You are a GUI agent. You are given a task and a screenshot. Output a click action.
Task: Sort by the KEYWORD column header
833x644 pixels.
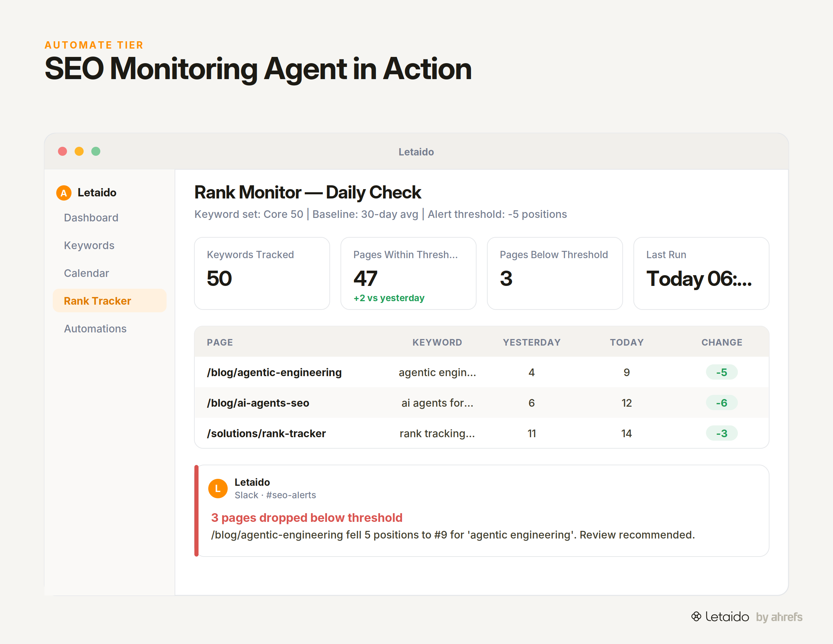pyautogui.click(x=437, y=342)
